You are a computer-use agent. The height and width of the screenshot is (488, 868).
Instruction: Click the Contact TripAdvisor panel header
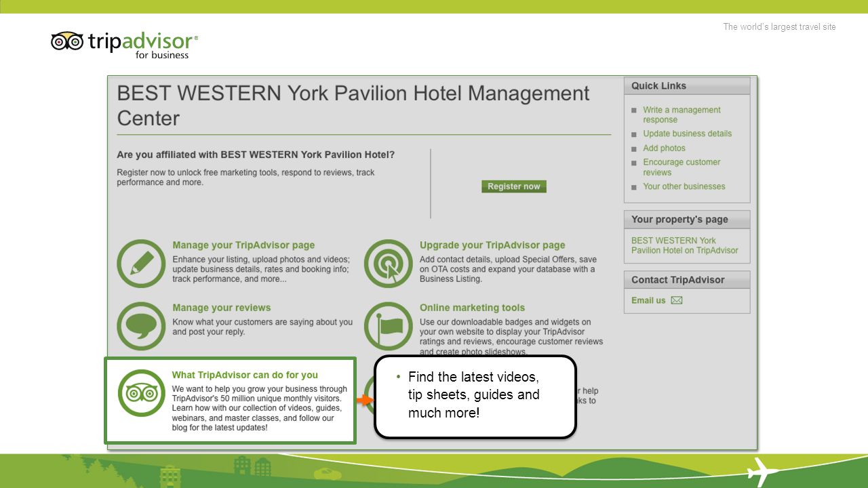[687, 280]
